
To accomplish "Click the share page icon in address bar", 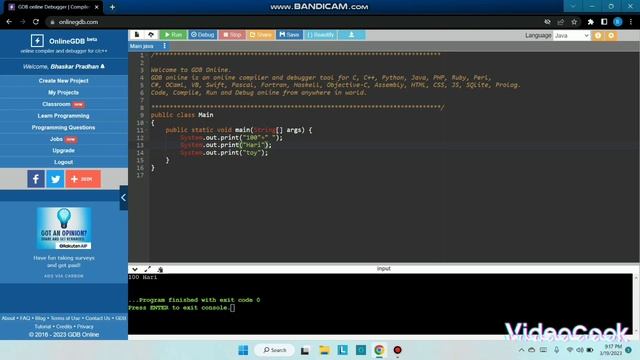I will 561,22.
